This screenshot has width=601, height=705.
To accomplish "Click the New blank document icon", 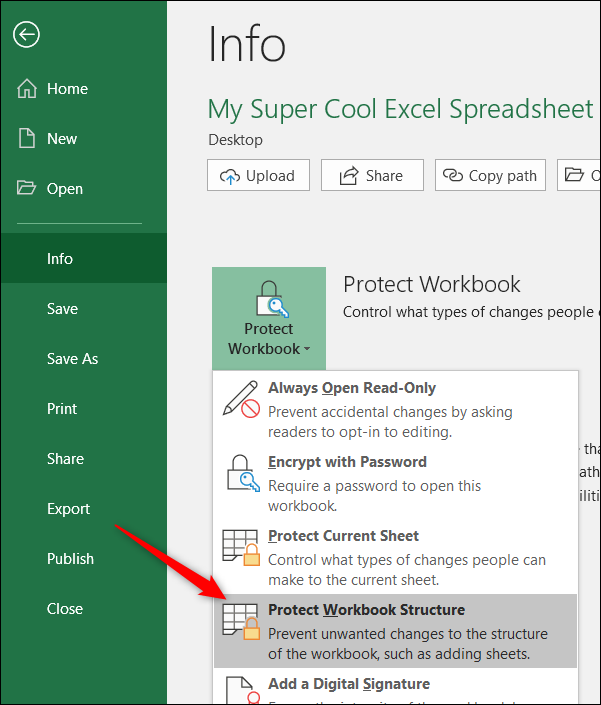I will click(27, 139).
